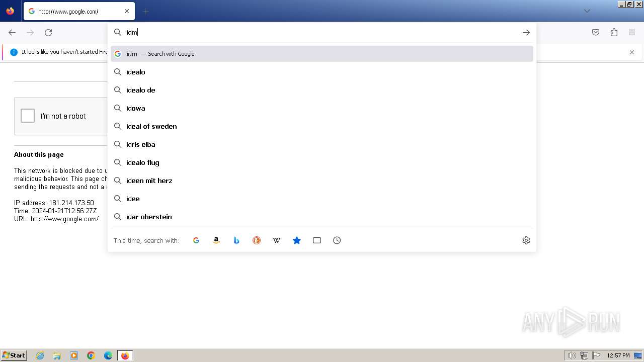Image resolution: width=644 pixels, height=362 pixels.
Task: Close the google.com tab
Action: 127,11
